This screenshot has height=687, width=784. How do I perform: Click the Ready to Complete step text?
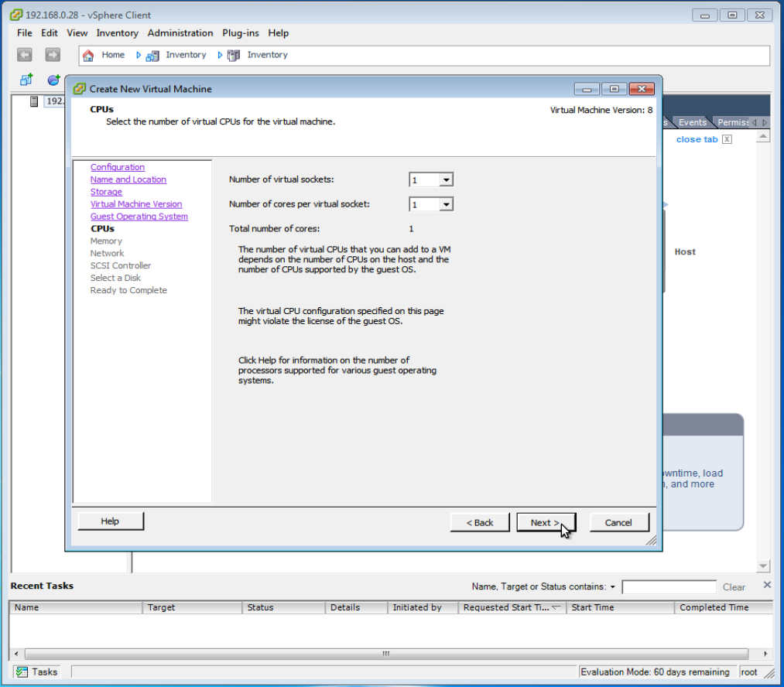click(x=128, y=290)
